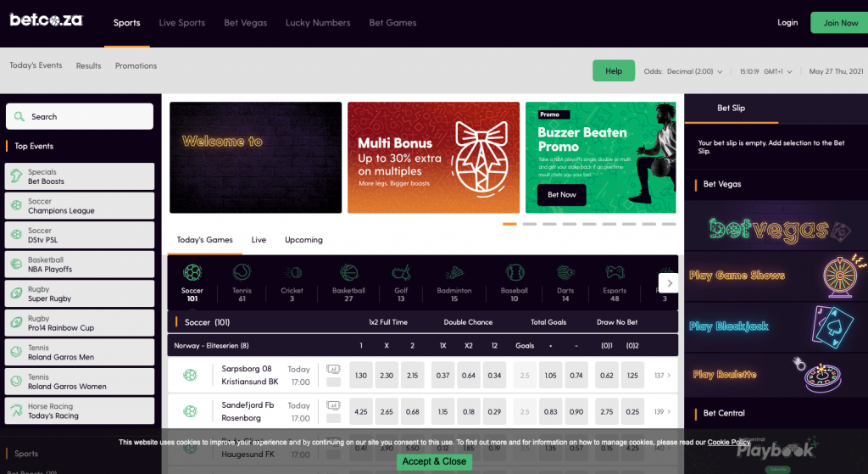The height and width of the screenshot is (474, 868).
Task: Open Lucky Numbers menu item
Action: coord(318,23)
